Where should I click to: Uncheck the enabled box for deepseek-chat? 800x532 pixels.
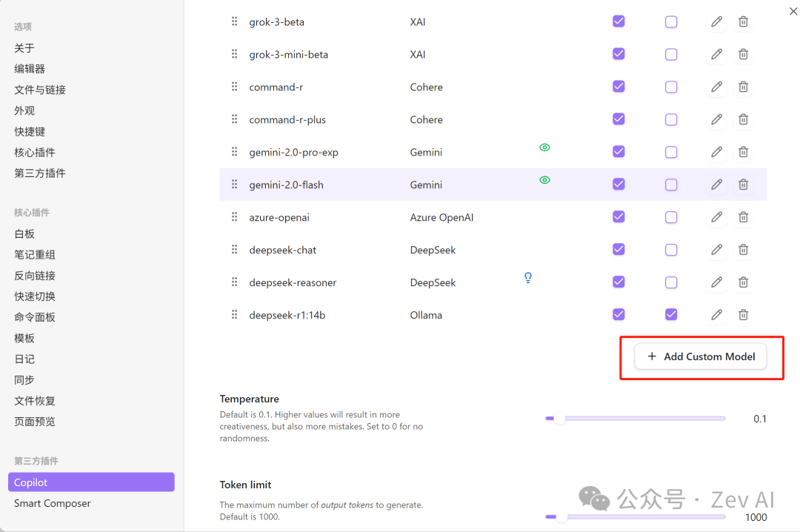point(619,250)
